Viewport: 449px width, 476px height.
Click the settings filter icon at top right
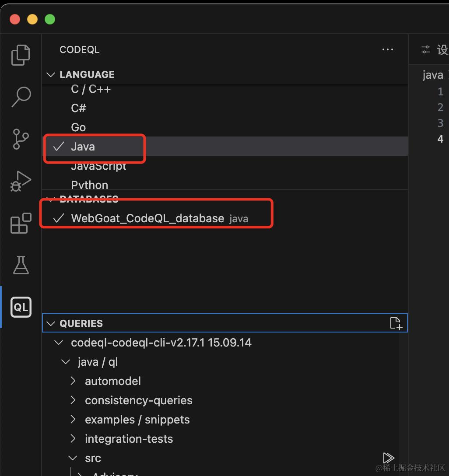click(x=425, y=49)
